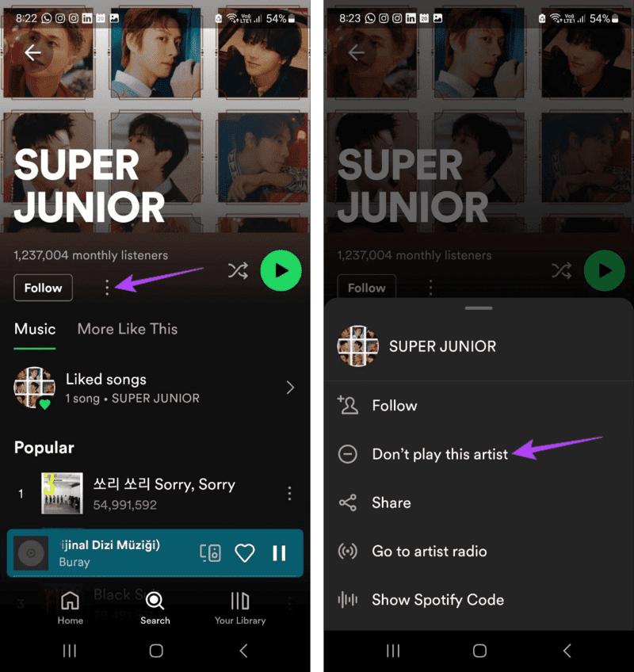Tap the dimmed green play button above the sheet
The width and height of the screenshot is (634, 672).
click(605, 271)
